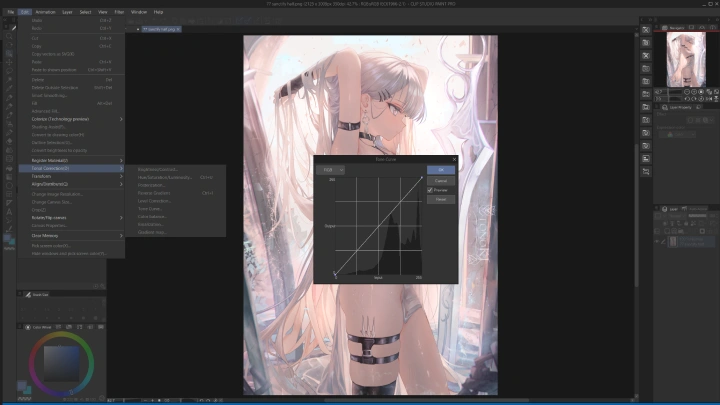
Task: Click Convert brightness to opacity entry
Action: (x=59, y=151)
